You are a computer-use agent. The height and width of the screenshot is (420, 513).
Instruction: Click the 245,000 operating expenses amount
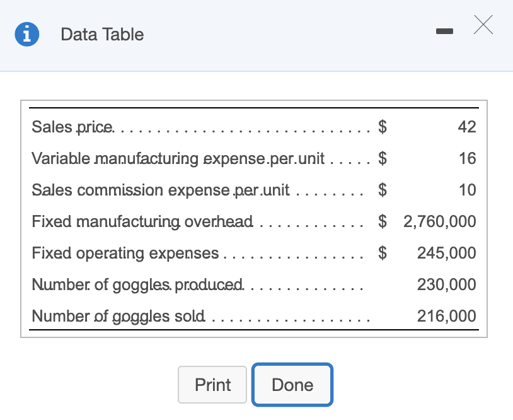tap(446, 253)
